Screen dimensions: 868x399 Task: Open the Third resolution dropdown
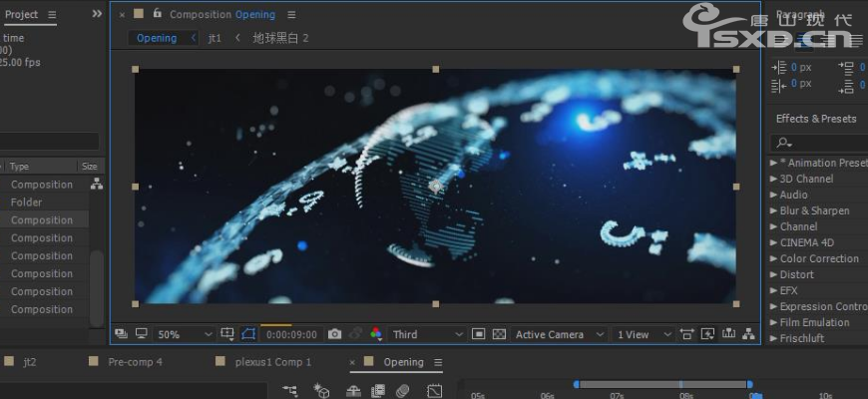[426, 334]
